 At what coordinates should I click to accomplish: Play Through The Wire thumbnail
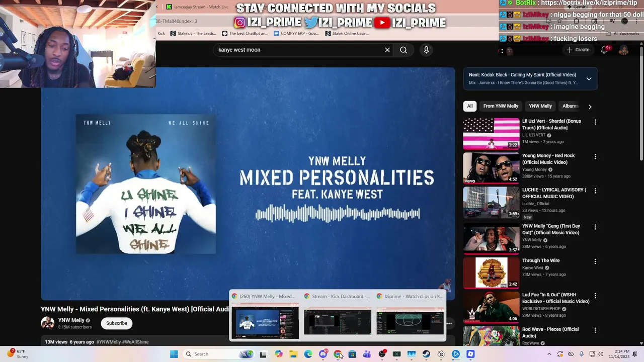click(x=491, y=273)
